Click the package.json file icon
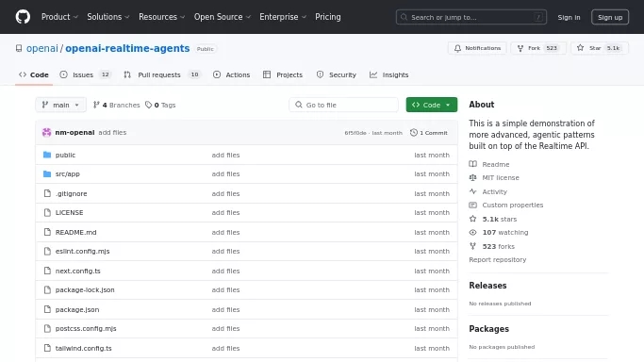Screen dimensions: 644x362 [x=47, y=309]
